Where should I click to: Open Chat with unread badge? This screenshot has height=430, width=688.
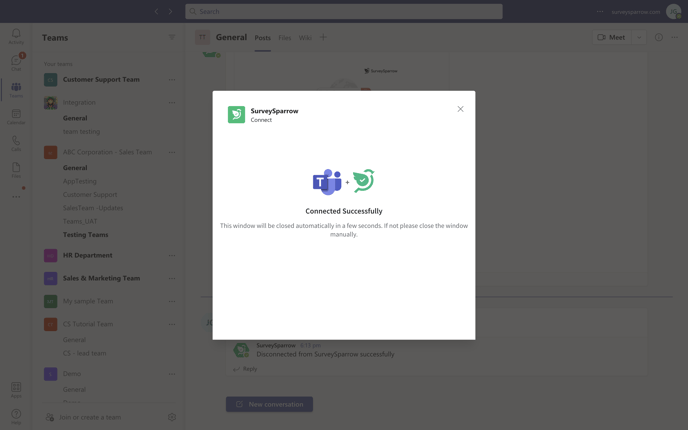pyautogui.click(x=16, y=63)
